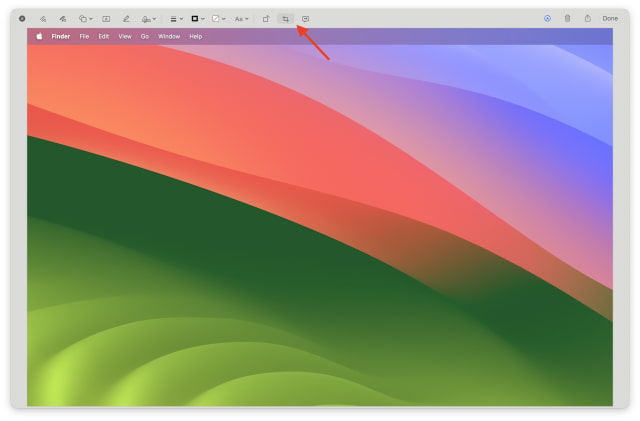Open the Fill Color picker
Image resolution: width=640 pixels, height=421 pixels.
click(x=218, y=18)
